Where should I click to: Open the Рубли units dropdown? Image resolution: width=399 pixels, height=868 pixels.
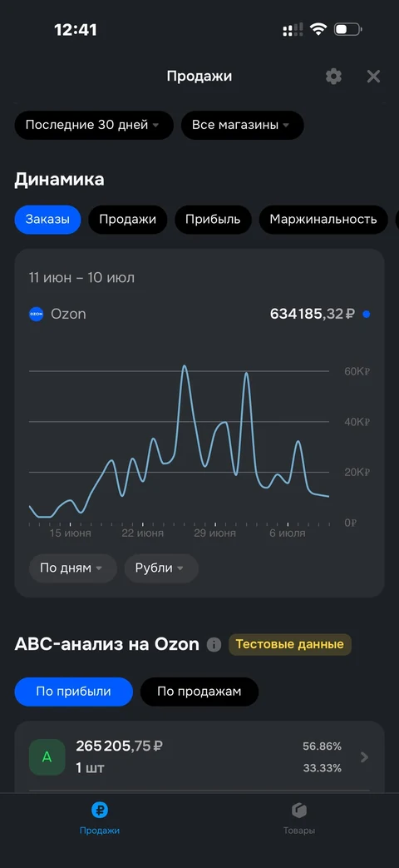click(x=160, y=568)
